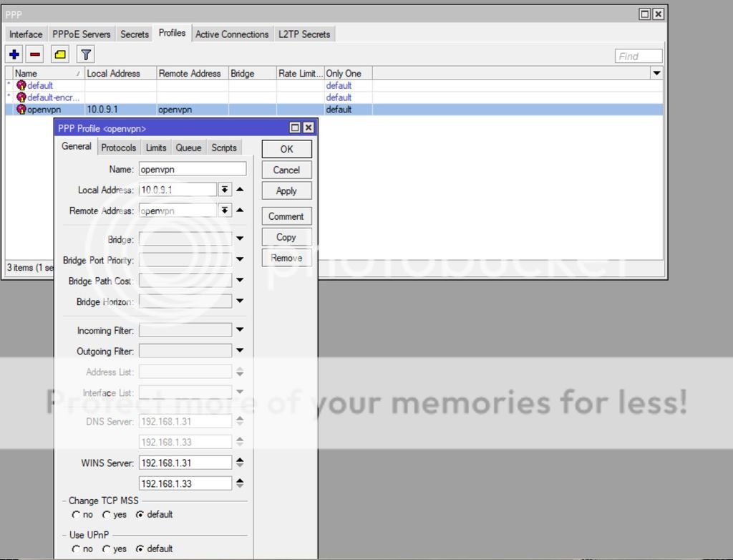Viewport: 733px width, 560px height.
Task: Set Change TCP MSS to yes
Action: [x=107, y=514]
